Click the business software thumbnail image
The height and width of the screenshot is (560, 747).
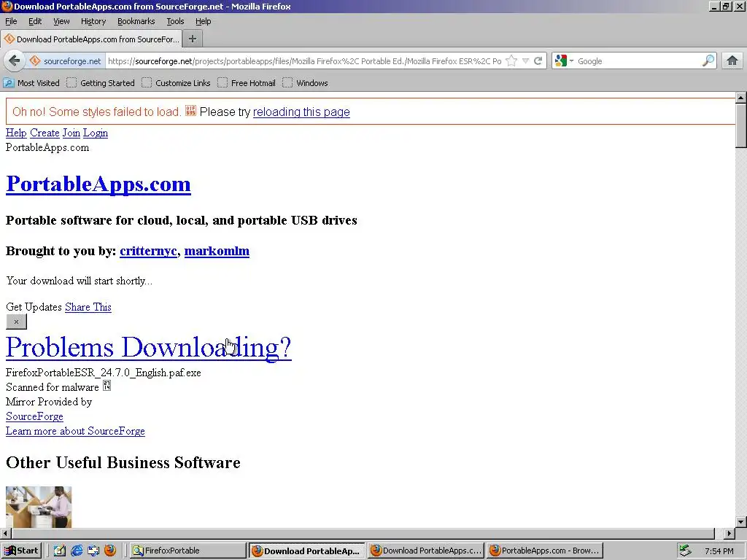(x=39, y=507)
